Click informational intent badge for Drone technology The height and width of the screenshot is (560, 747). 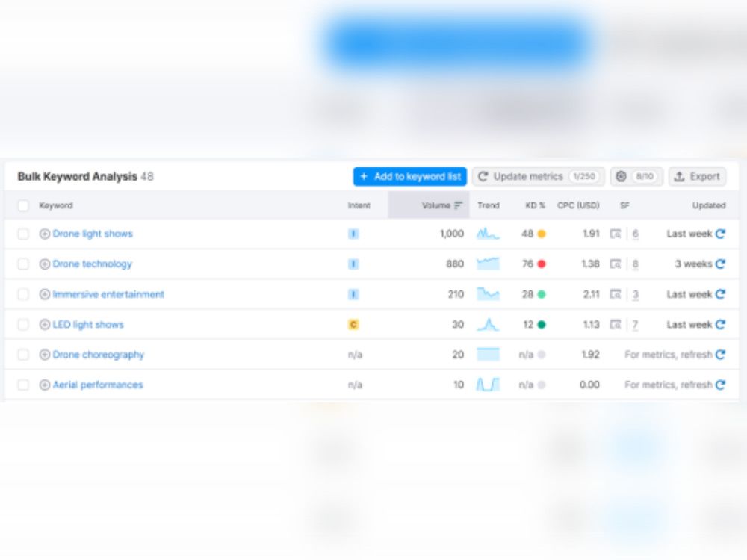[353, 264]
